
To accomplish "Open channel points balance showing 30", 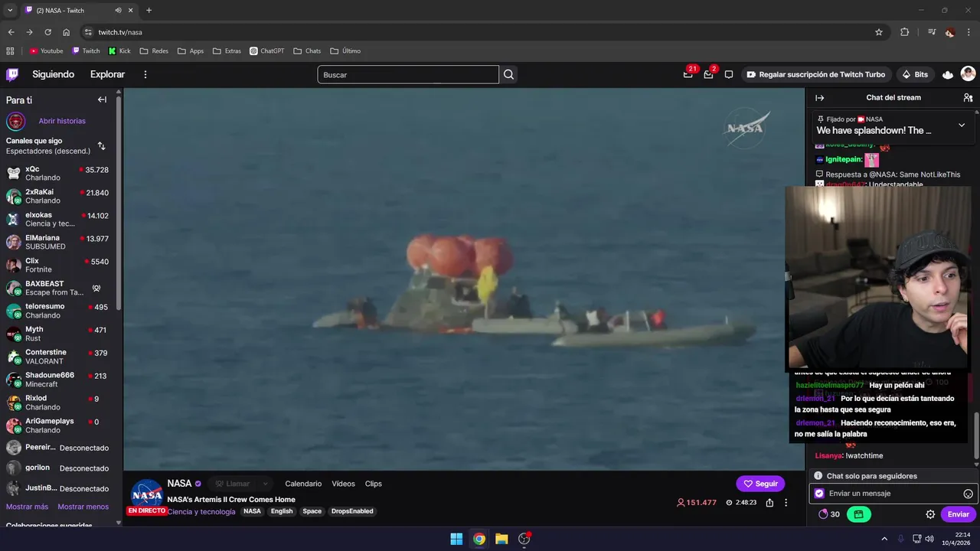I will click(x=829, y=514).
